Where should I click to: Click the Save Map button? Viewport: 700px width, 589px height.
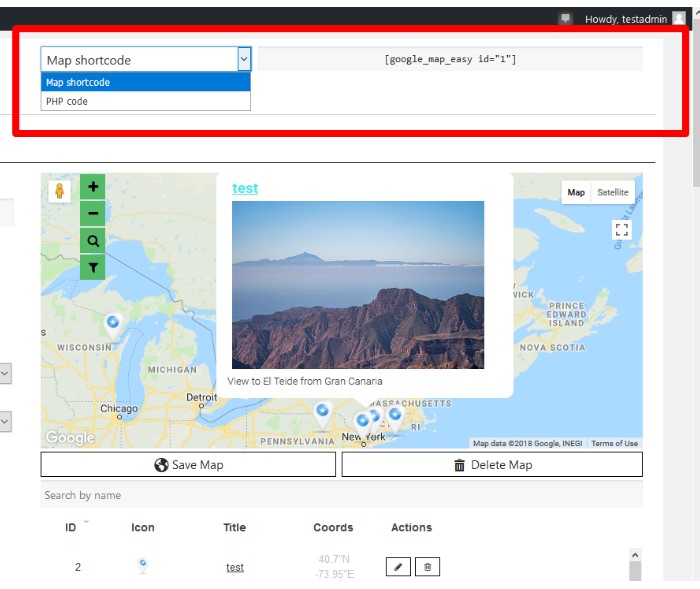tap(188, 465)
